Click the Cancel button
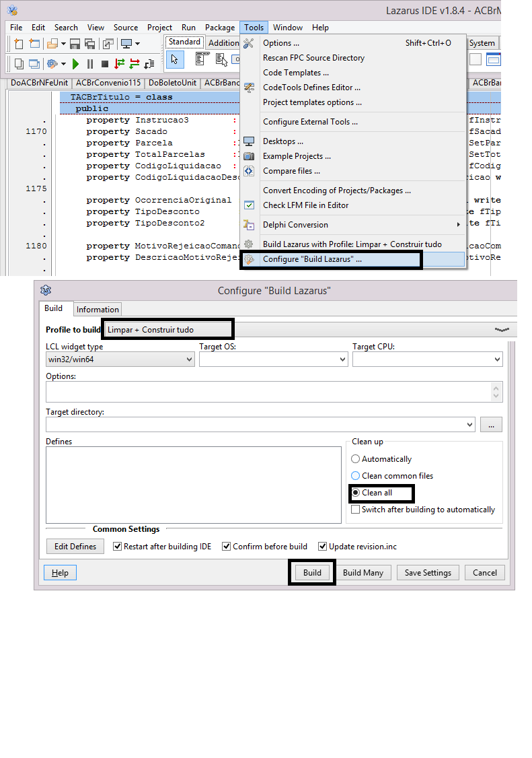Image resolution: width=532 pixels, height=758 pixels. tap(485, 573)
